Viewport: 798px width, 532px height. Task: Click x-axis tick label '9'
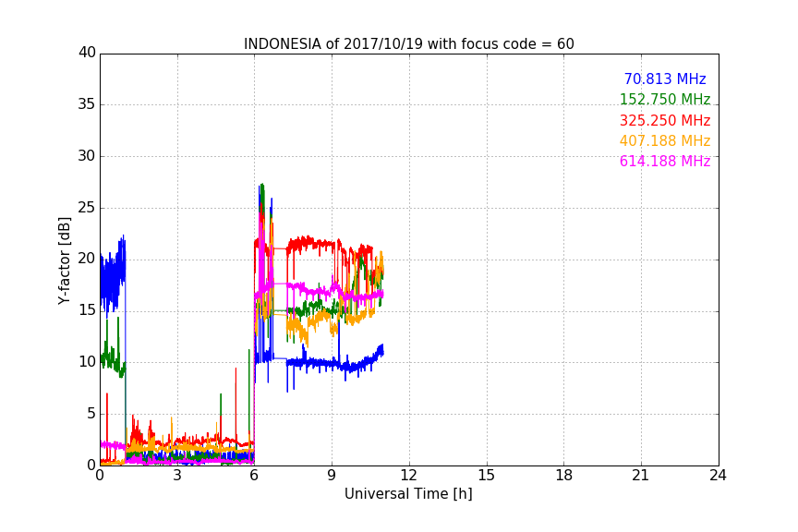(x=332, y=476)
